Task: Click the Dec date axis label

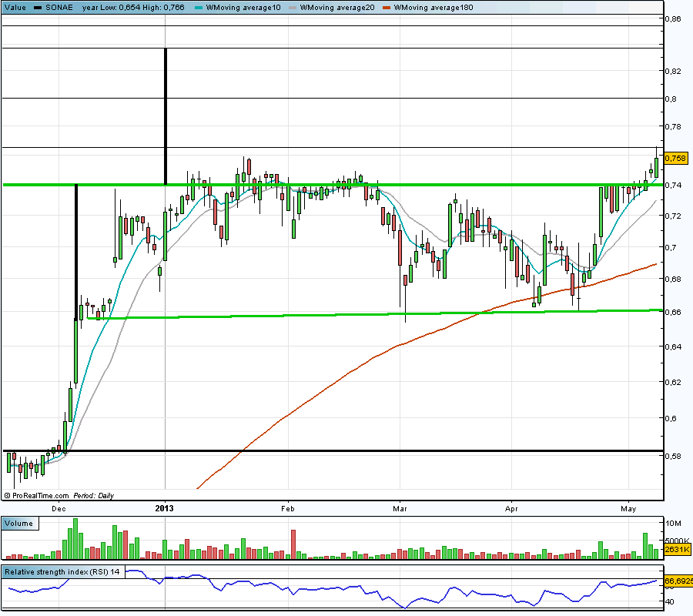Action: point(59,509)
